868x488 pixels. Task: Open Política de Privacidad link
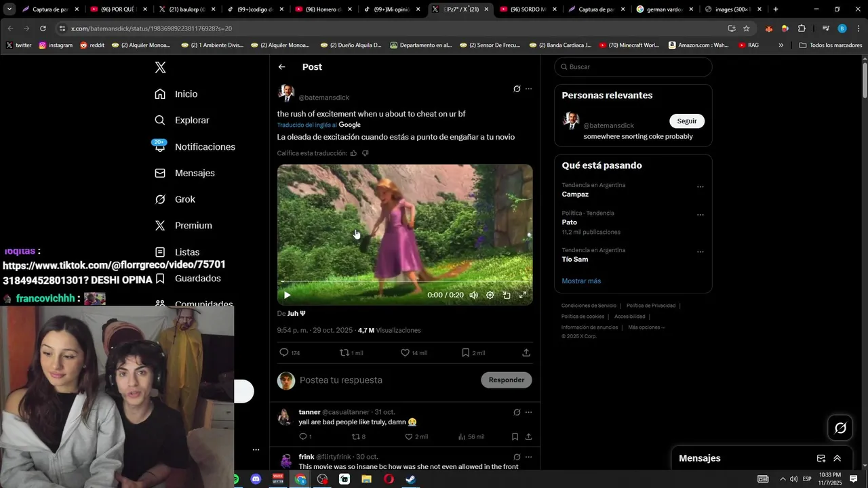coord(651,306)
